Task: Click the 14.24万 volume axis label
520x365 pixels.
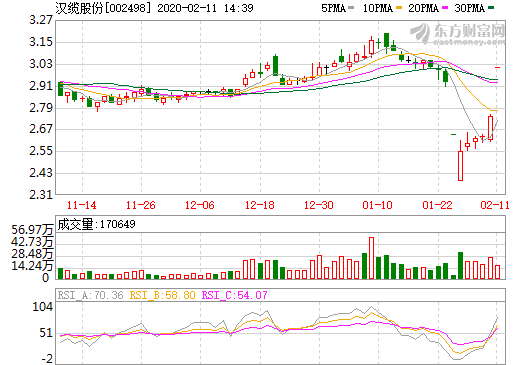Action: (32, 266)
